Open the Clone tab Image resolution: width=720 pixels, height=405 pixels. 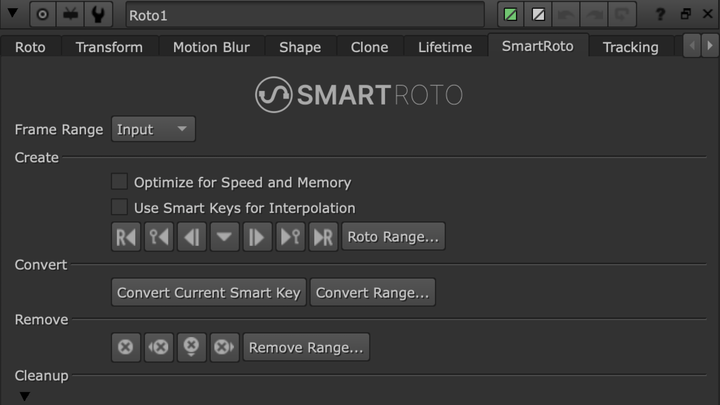[370, 47]
